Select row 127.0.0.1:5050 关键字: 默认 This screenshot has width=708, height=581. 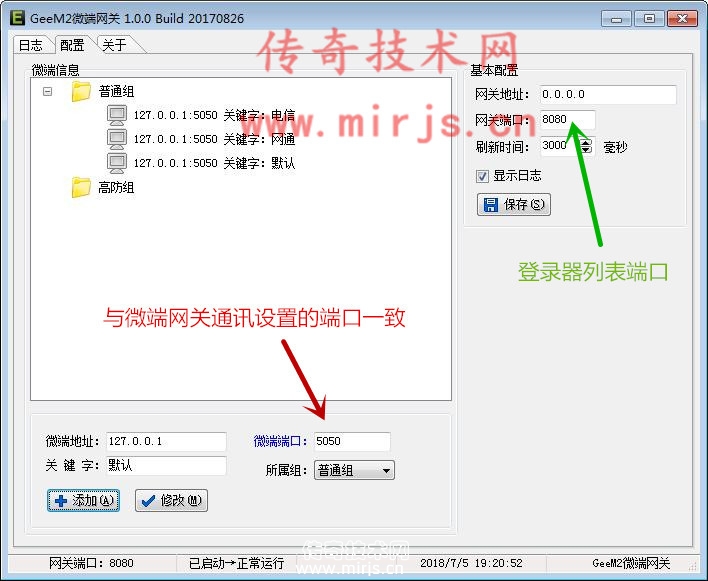[214, 163]
